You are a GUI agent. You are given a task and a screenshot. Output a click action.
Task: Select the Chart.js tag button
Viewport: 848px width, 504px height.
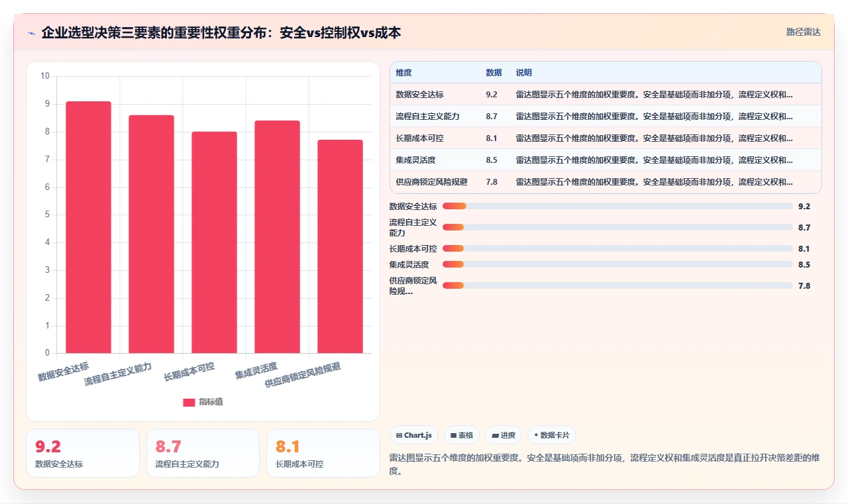pyautogui.click(x=414, y=435)
